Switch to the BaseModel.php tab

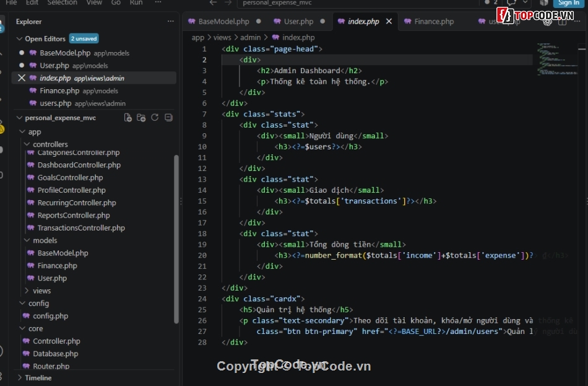(223, 22)
